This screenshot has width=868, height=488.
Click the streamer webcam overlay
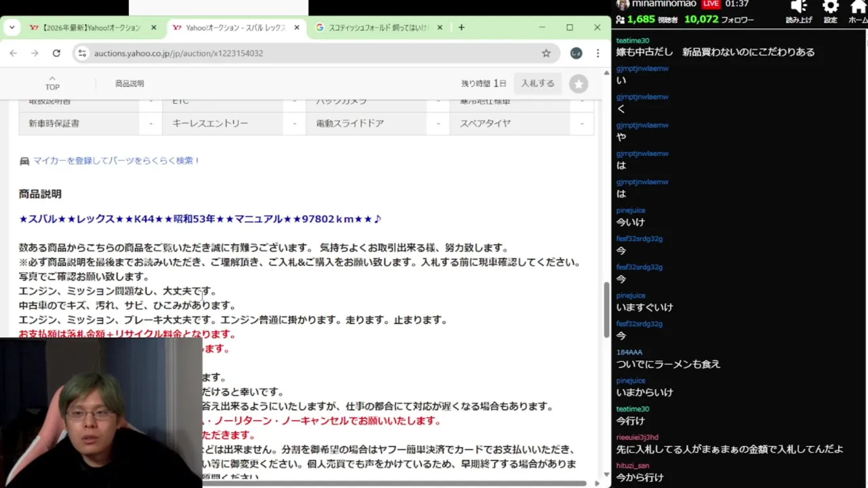pos(101,413)
